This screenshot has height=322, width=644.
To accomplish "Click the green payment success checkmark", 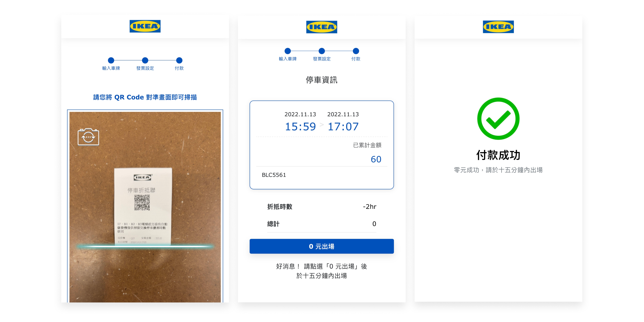I will coord(498,119).
